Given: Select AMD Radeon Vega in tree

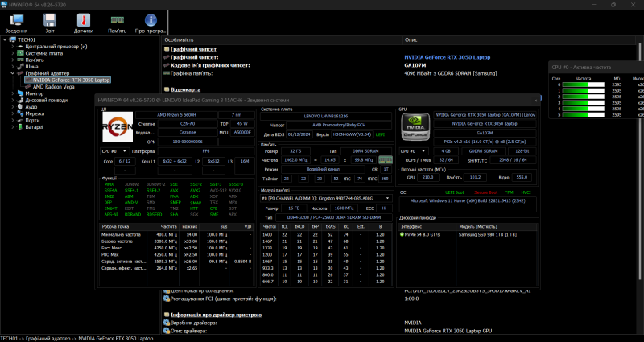Looking at the screenshot, I should click(55, 86).
